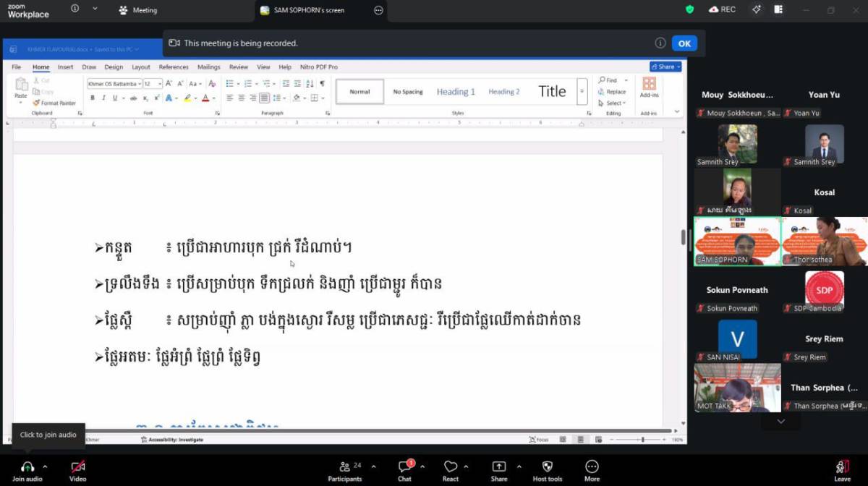Image resolution: width=868 pixels, height=486 pixels.
Task: Switch to the Design tab
Action: click(x=114, y=67)
